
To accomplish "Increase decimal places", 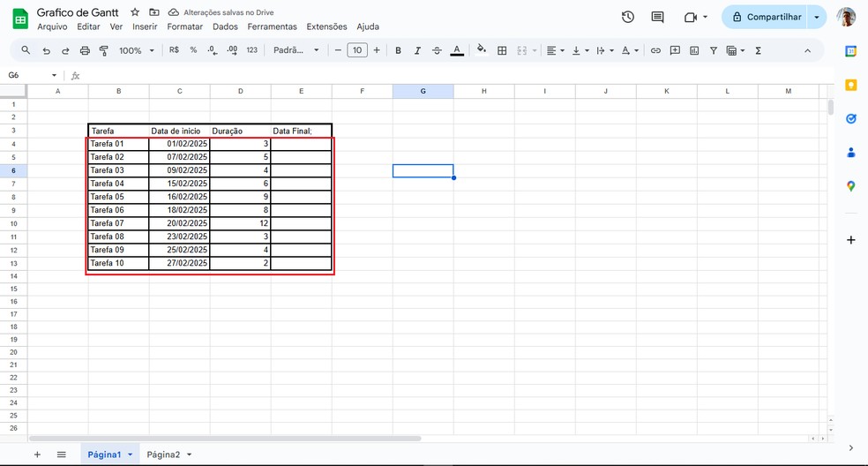I will click(x=233, y=50).
